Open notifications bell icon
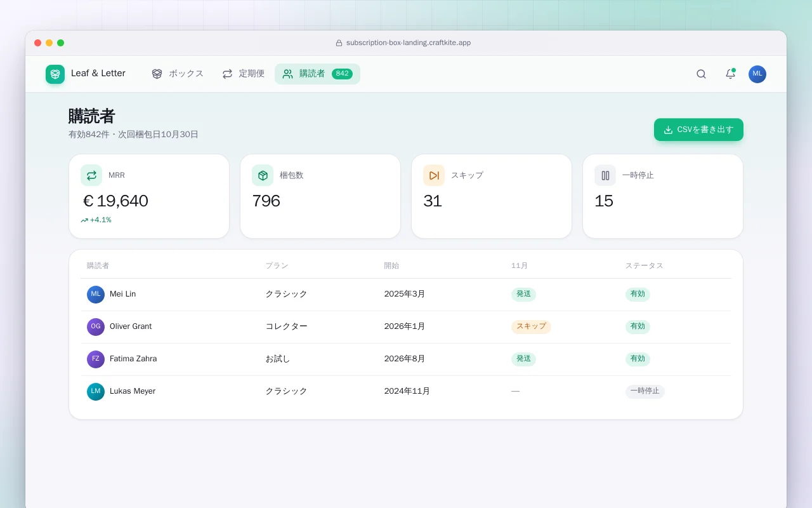The width and height of the screenshot is (812, 508). pos(730,74)
